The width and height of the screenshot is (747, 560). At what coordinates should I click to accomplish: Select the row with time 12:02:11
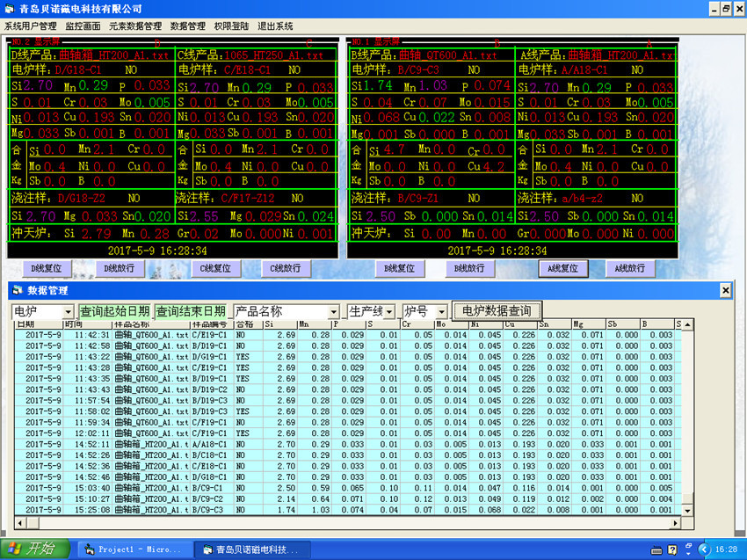pos(348,433)
